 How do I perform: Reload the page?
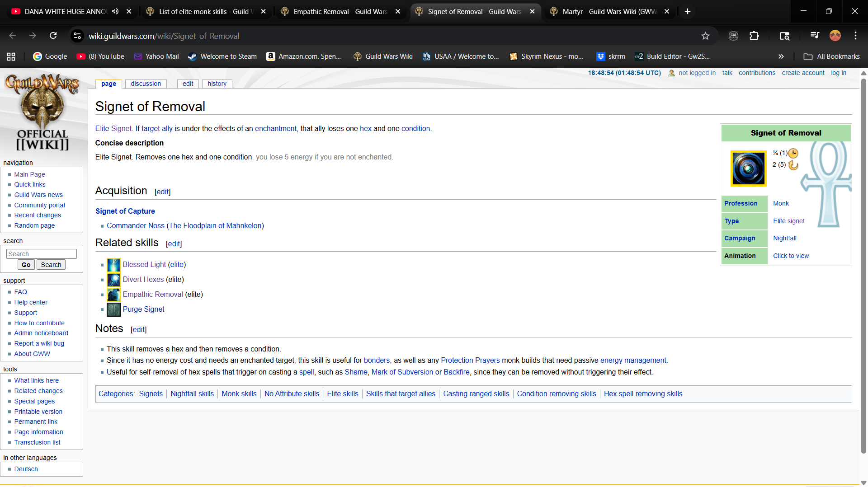pyautogui.click(x=53, y=36)
